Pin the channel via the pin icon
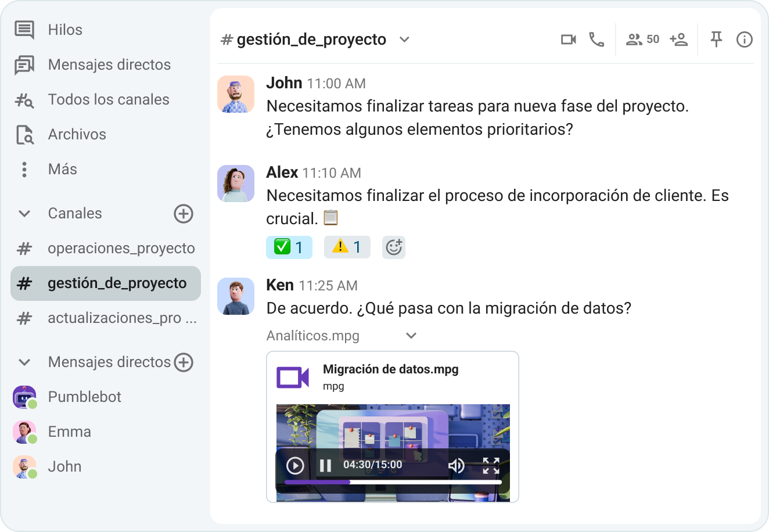This screenshot has height=532, width=769. (716, 39)
